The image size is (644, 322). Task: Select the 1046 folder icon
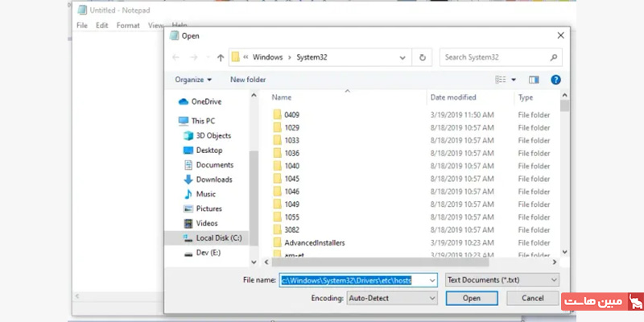pyautogui.click(x=278, y=192)
